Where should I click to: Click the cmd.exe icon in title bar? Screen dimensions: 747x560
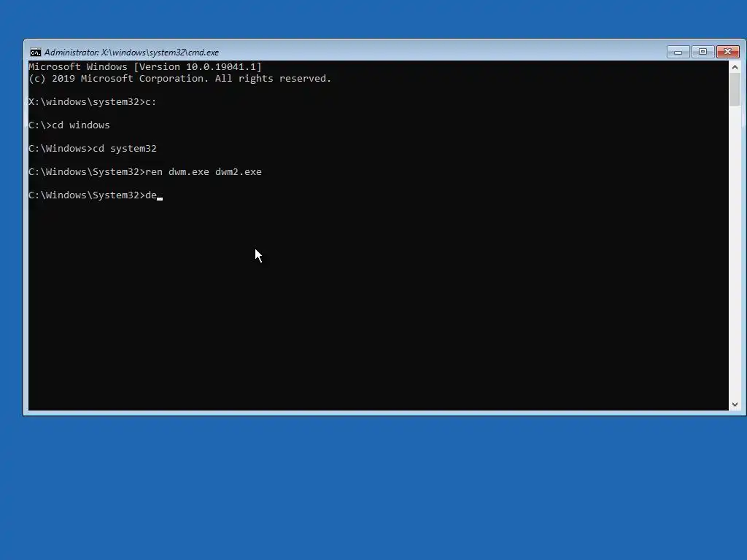35,52
